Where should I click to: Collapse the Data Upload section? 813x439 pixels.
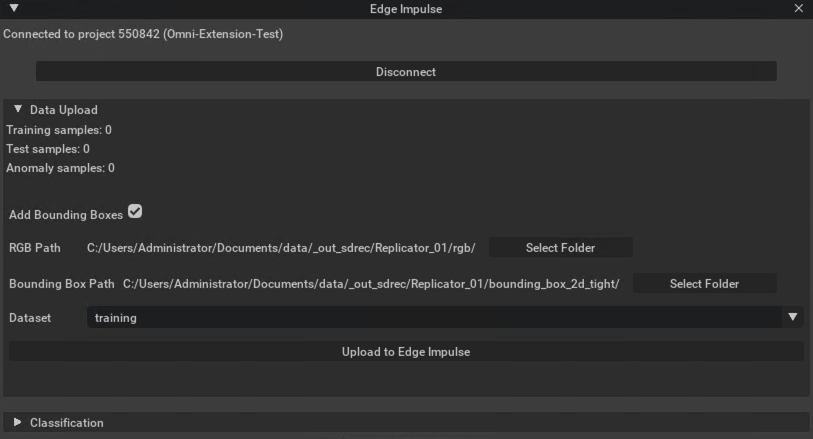(x=18, y=109)
